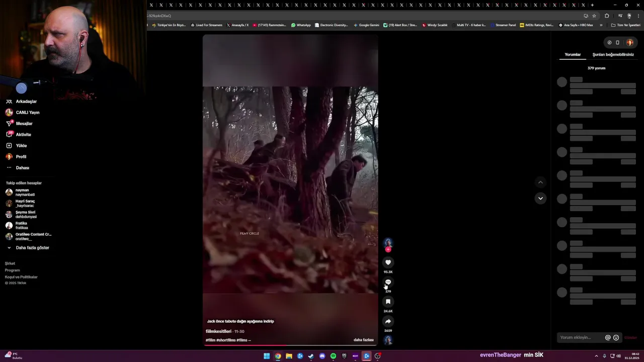Follow the creator via the red plus badge
The image size is (644, 362).
point(388,249)
